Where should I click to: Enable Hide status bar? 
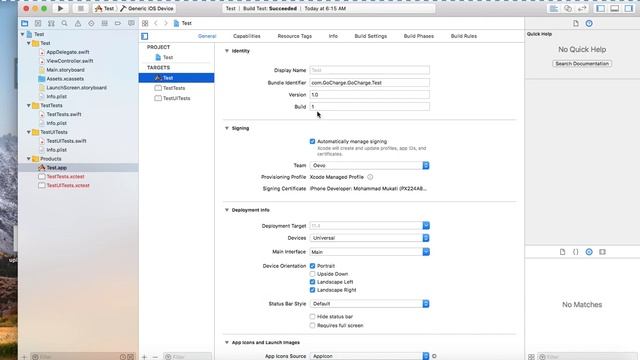click(312, 316)
